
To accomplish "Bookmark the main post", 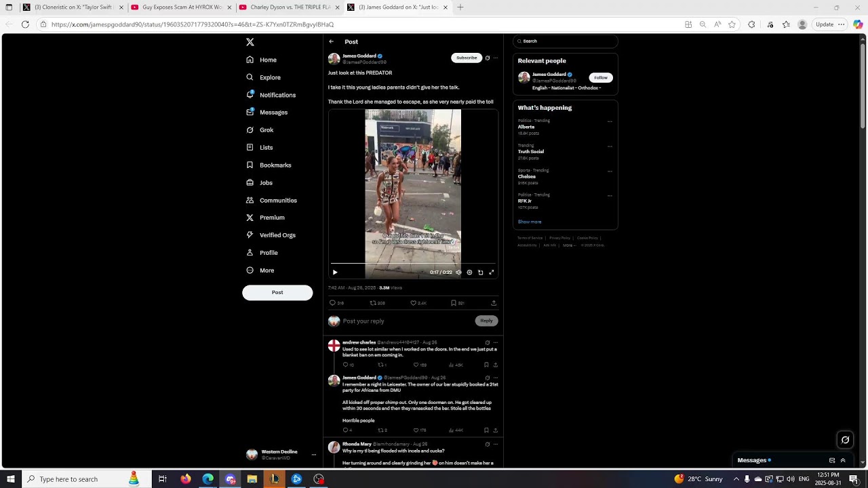I will point(454,303).
